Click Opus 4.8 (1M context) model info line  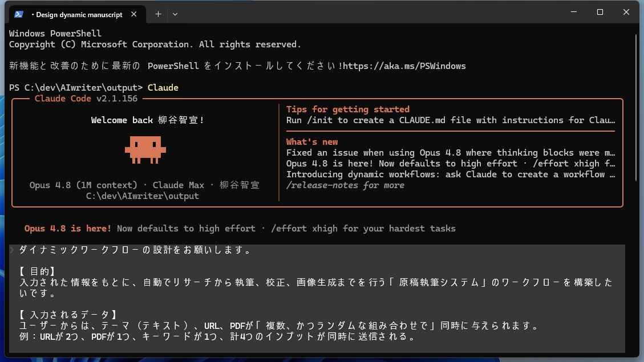pos(144,185)
